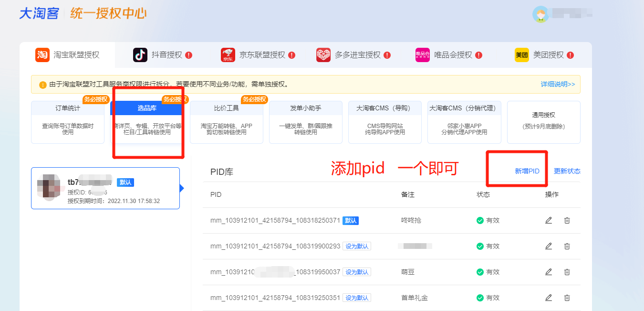Click the 咚咚抢 remark cell

(x=411, y=221)
